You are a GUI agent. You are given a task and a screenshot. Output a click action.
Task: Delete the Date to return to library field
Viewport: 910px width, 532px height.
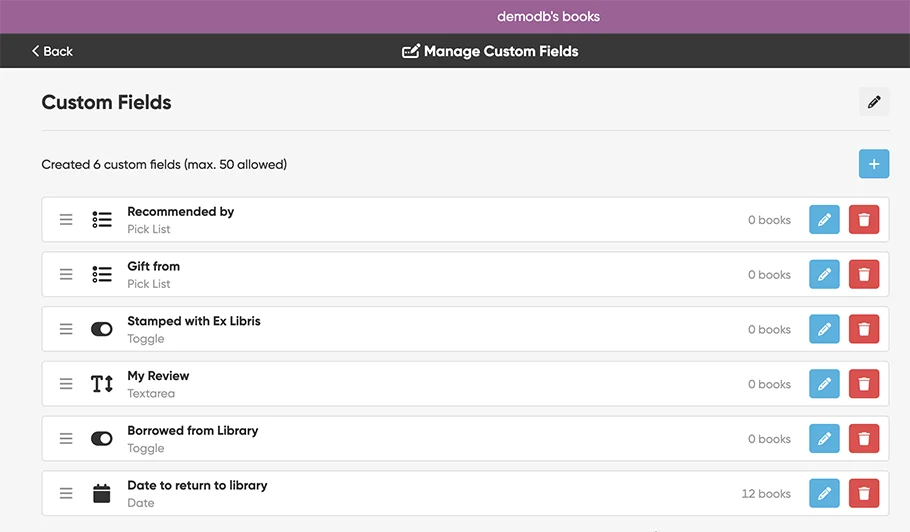pos(864,493)
